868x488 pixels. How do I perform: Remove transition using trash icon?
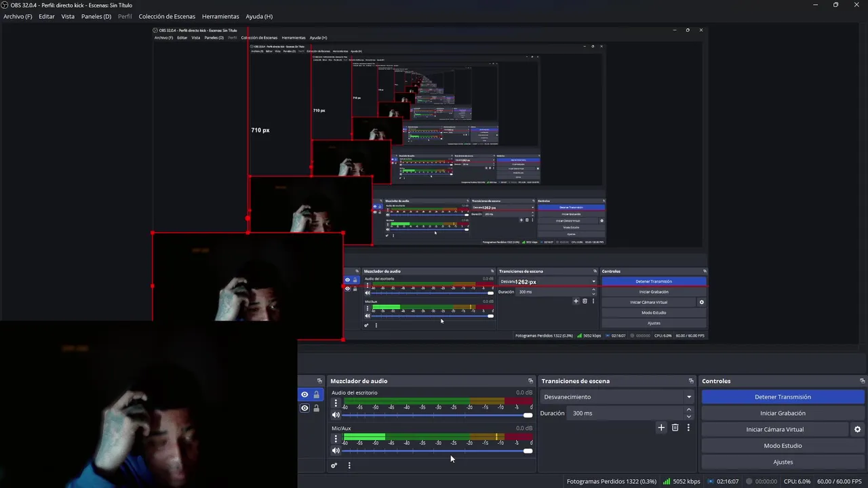click(x=675, y=428)
